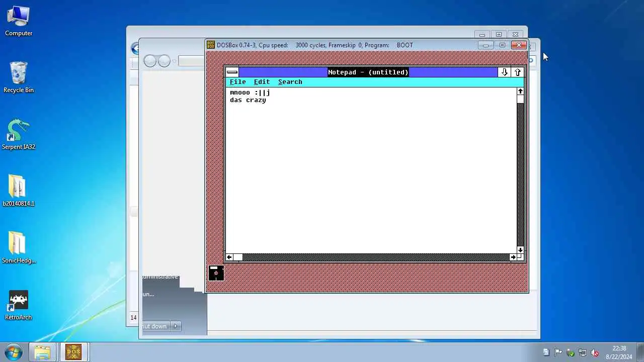Click the taskbar clock showing 22:38
The width and height of the screenshot is (644, 362).
pyautogui.click(x=619, y=352)
